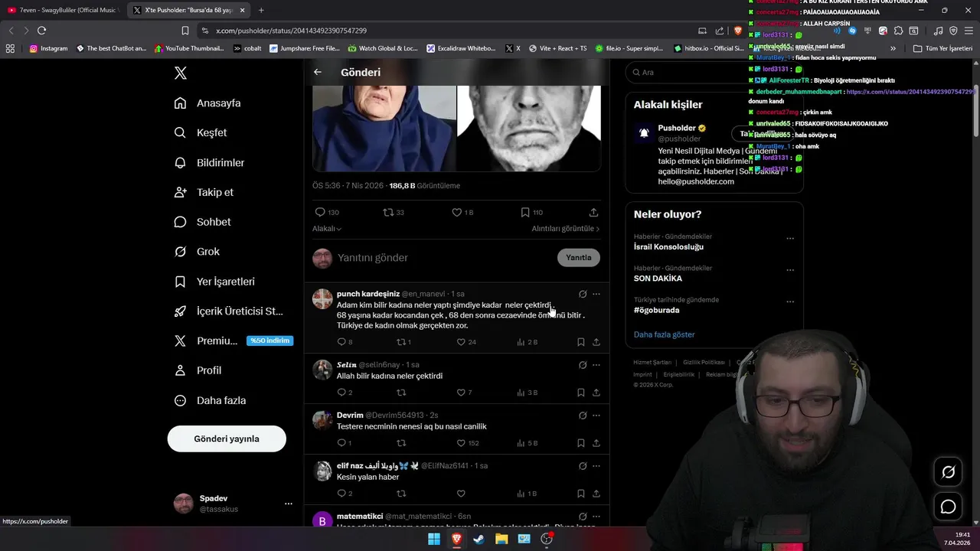Screen dimensions: 980x551
Task: Bookmark elif naz's comment
Action: pyautogui.click(x=581, y=494)
